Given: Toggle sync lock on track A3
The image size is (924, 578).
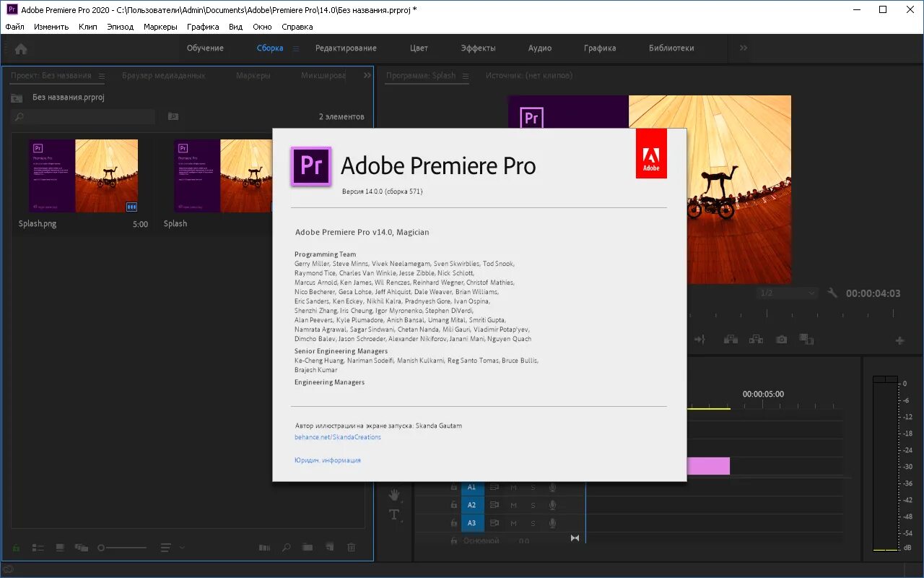Looking at the screenshot, I should [494, 523].
